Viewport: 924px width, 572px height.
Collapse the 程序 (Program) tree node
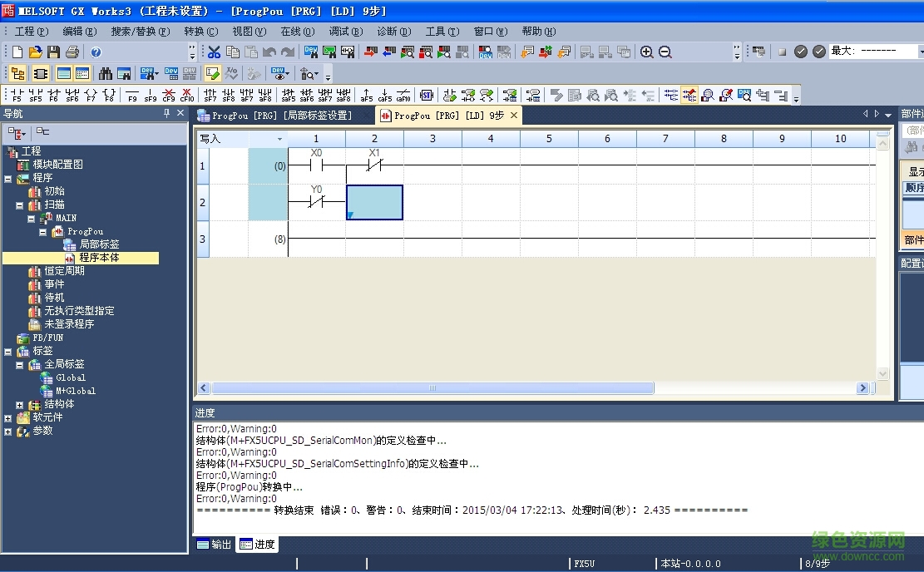pyautogui.click(x=8, y=177)
